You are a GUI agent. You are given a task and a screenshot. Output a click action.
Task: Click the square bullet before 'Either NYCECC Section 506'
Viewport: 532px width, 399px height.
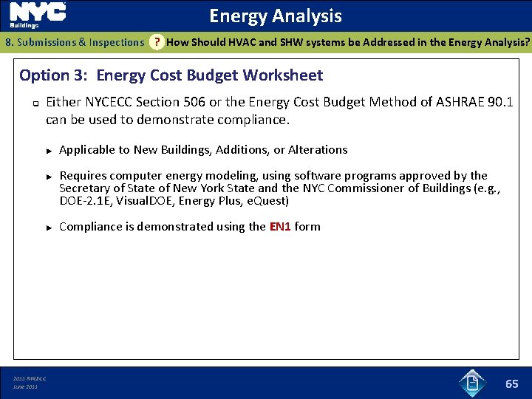coord(36,103)
